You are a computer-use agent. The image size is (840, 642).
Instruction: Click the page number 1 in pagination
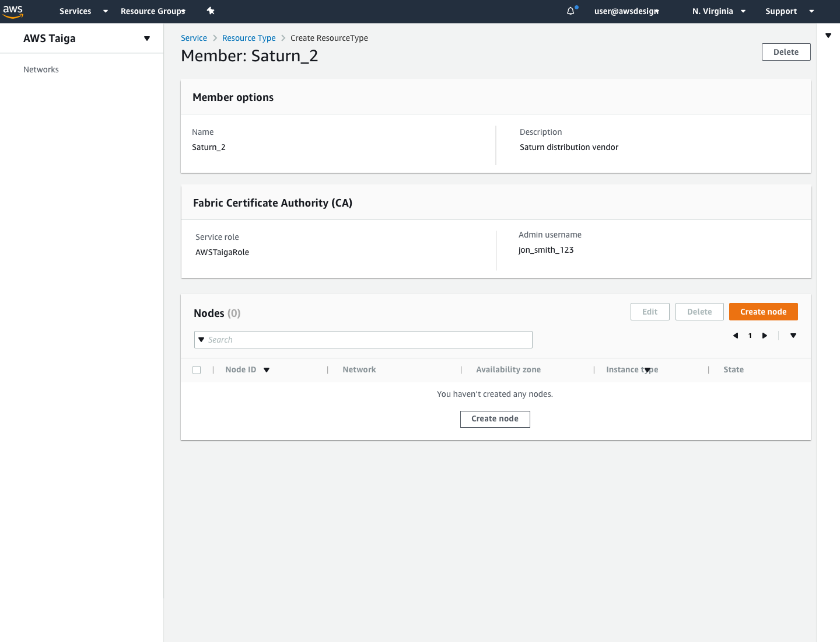pos(750,336)
